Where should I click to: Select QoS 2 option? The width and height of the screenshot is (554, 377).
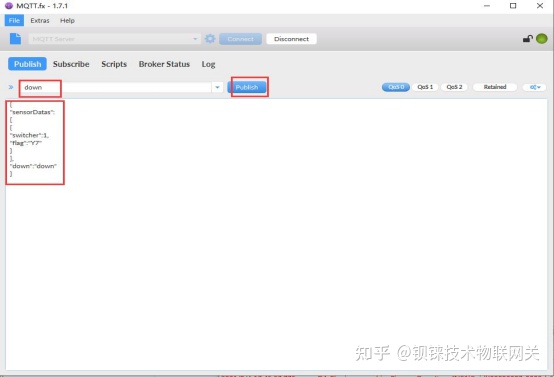[454, 87]
